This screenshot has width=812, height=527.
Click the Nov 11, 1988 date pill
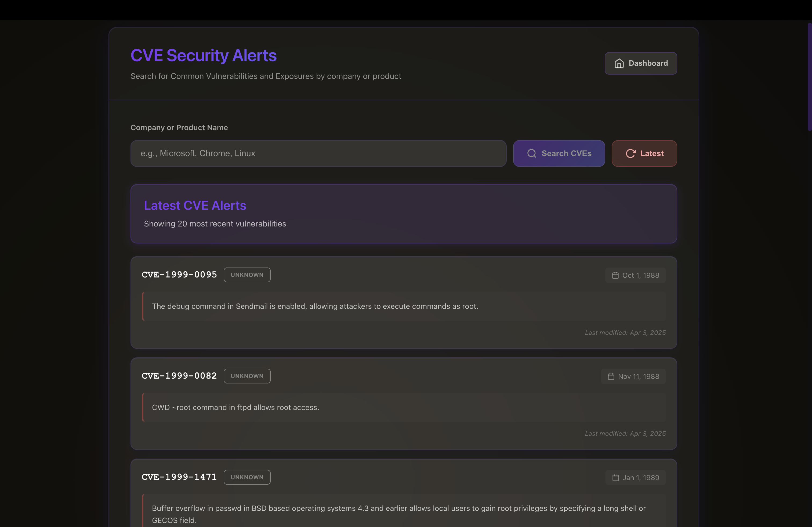[x=633, y=376]
